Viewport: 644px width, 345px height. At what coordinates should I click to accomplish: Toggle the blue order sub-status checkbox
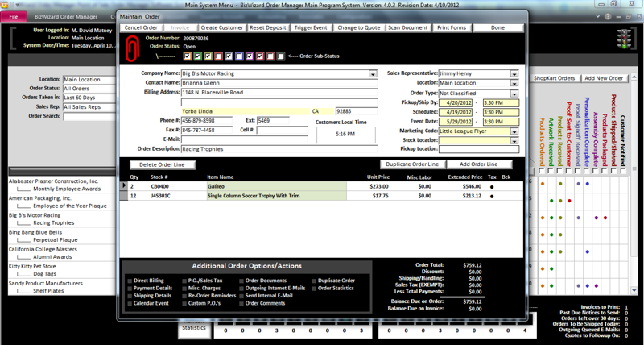click(x=239, y=56)
